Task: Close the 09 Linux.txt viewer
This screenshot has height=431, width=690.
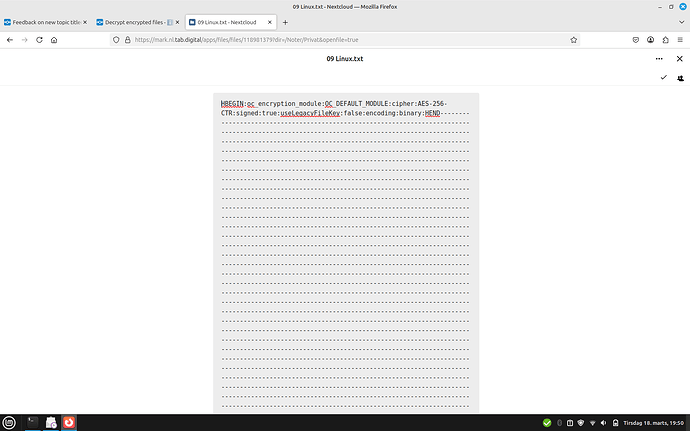Action: 680,59
